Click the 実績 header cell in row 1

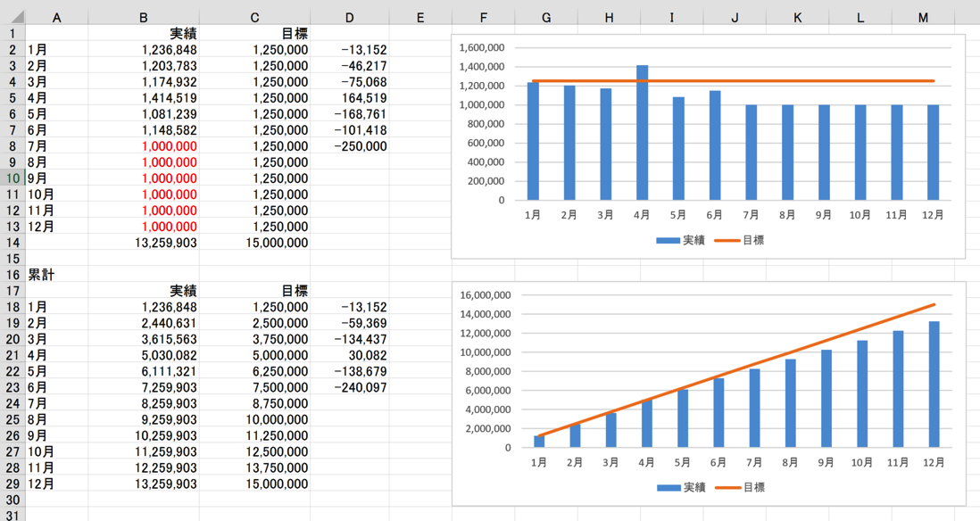point(144,34)
